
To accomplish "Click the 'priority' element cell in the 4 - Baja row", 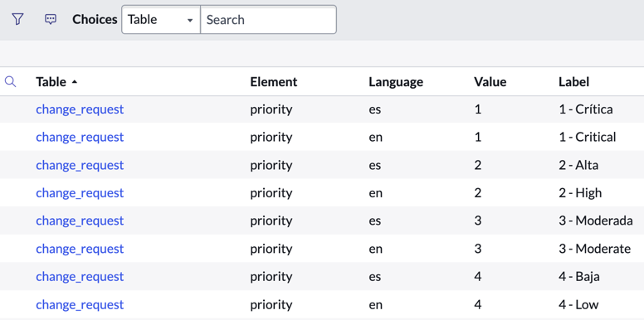I will [271, 277].
